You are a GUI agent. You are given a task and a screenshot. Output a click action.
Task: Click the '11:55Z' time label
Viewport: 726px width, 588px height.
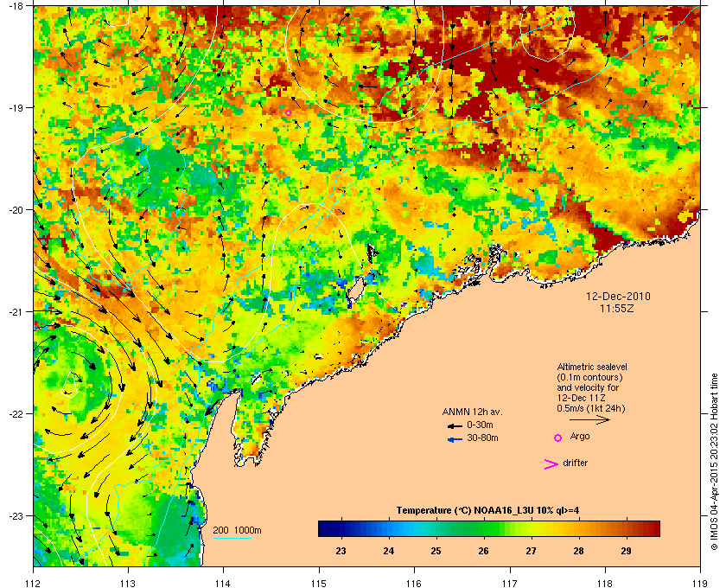(x=617, y=308)
